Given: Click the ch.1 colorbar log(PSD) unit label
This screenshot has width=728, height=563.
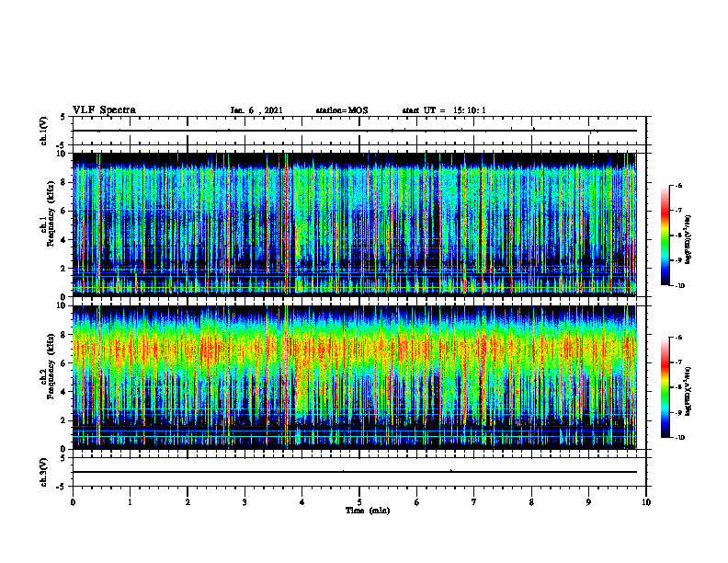Looking at the screenshot, I should pos(688,239).
